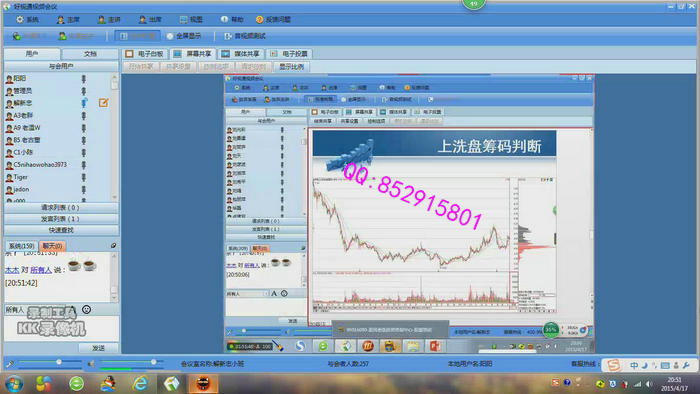Click the 发送 send button
The image size is (700, 394).
point(98,348)
